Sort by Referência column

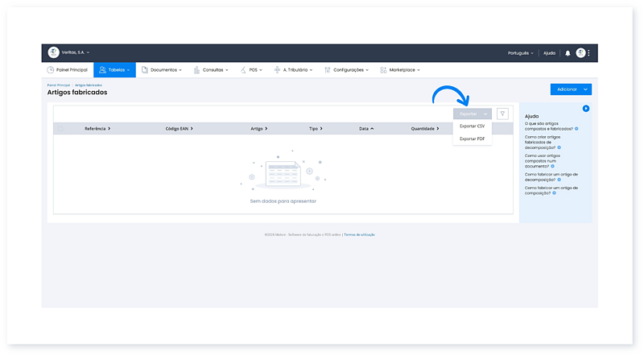coord(97,129)
